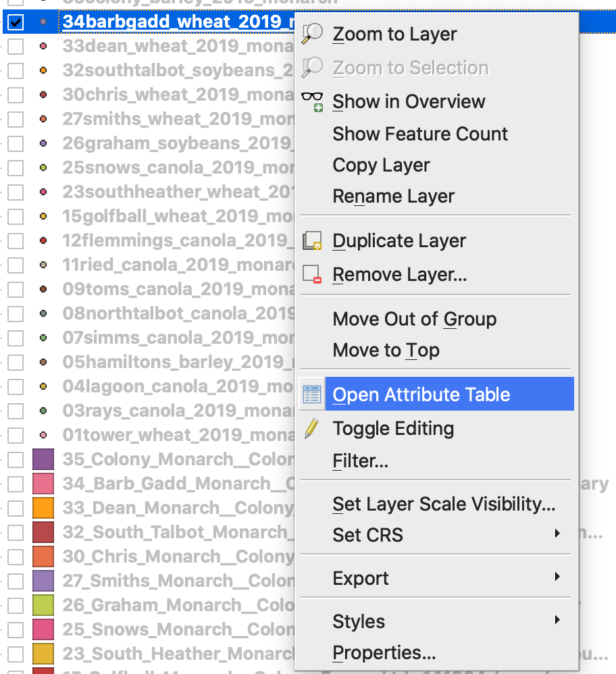Choose Show Feature Count
This screenshot has height=674, width=616.
tap(419, 134)
